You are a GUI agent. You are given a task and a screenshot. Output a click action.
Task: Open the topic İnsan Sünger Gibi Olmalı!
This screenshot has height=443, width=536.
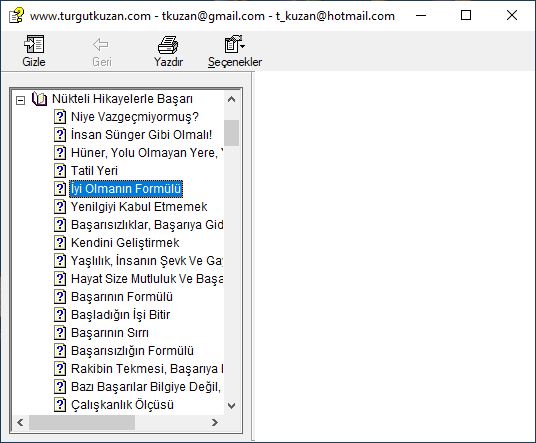click(142, 135)
